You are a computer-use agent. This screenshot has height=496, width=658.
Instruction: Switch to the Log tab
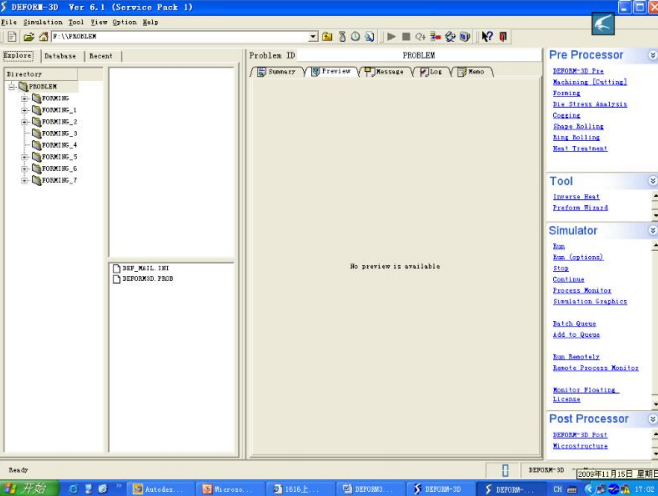[x=431, y=72]
